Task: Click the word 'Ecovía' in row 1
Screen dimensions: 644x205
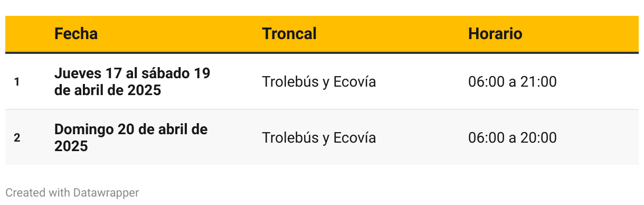Action: coord(355,82)
